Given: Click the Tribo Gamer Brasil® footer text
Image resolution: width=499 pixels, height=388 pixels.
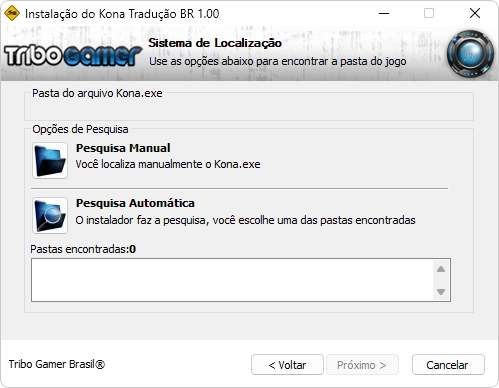Looking at the screenshot, I should pos(57,364).
